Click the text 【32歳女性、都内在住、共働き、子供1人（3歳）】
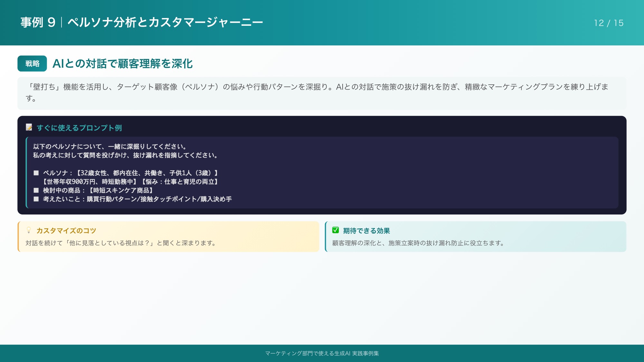Viewport: 644px width, 362px height. (147, 173)
